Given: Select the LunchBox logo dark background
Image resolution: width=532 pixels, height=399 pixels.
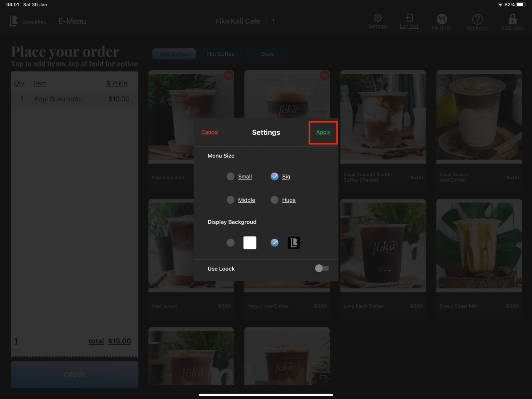Looking at the screenshot, I should click(x=294, y=243).
